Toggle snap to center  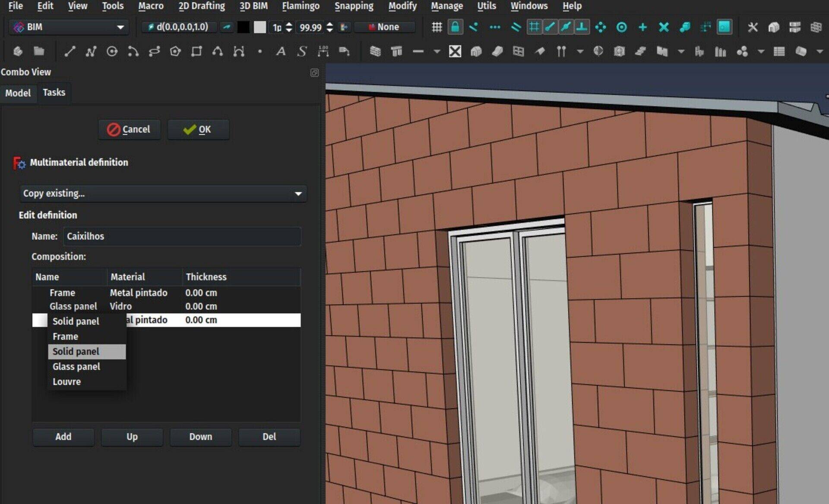[x=621, y=27]
